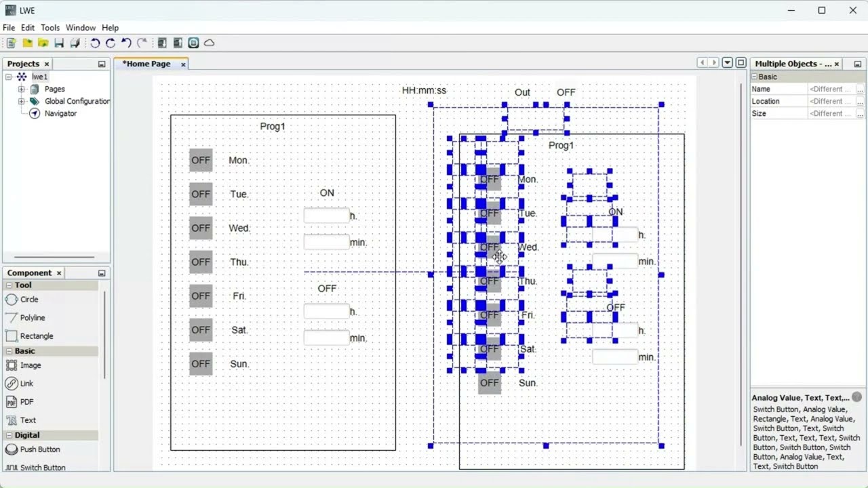The width and height of the screenshot is (868, 488).
Task: Click the device upload arrow icon
Action: click(x=178, y=43)
